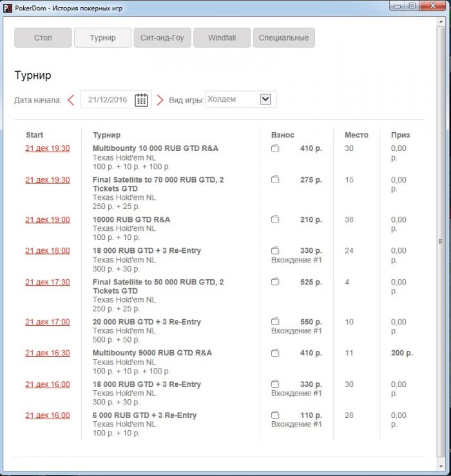Click Вхождение #1 under 550 р.
Viewport: 451px width, 476px height.
[x=296, y=331]
